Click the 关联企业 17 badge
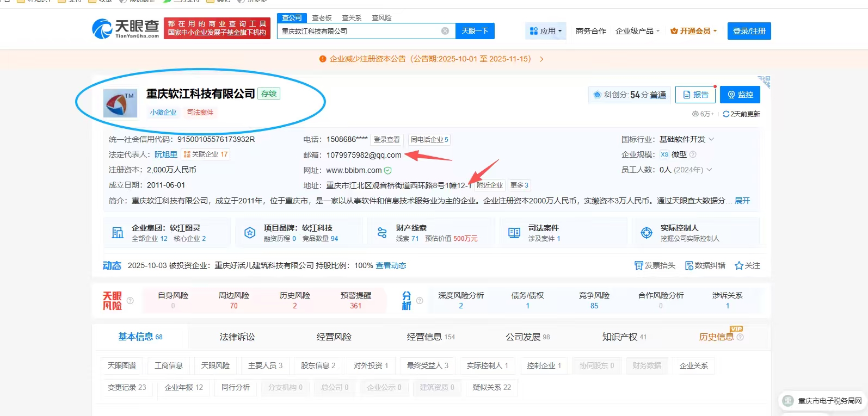This screenshot has width=868, height=416. (206, 154)
